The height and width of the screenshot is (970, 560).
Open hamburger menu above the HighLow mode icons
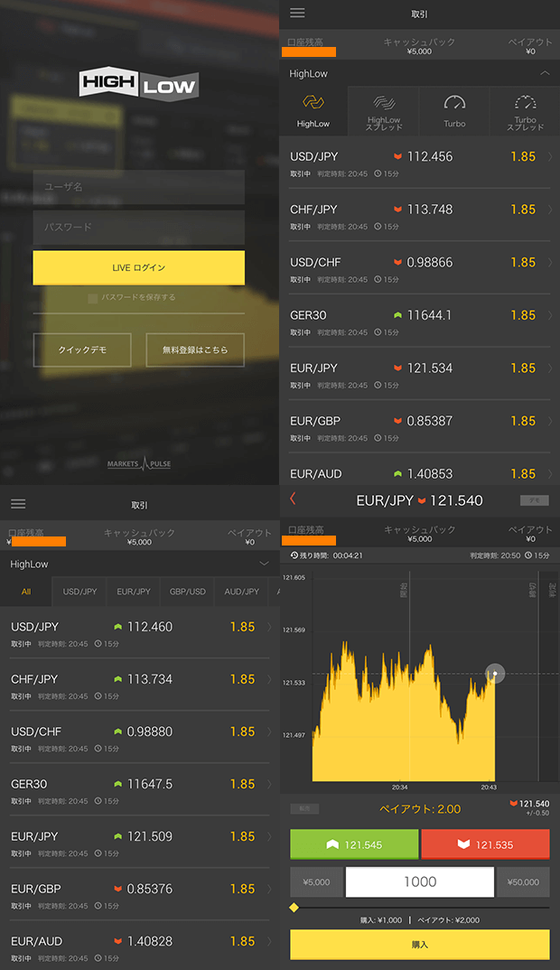pos(298,13)
